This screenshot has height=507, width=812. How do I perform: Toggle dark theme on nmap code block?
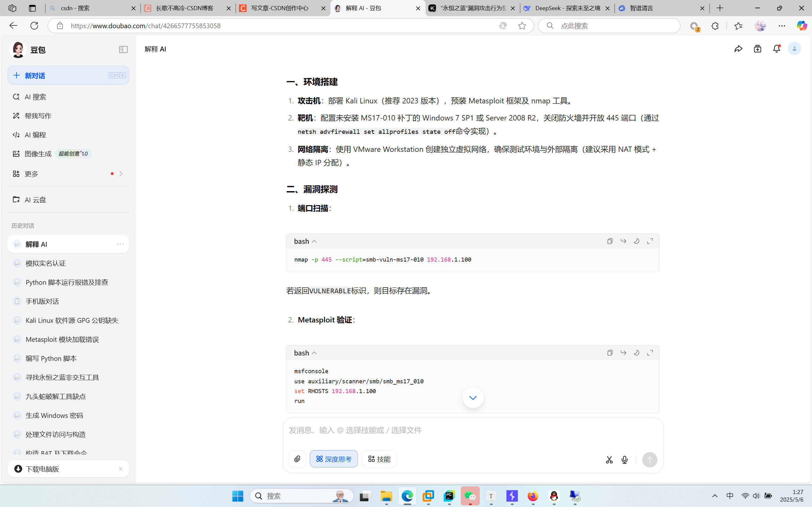point(637,241)
